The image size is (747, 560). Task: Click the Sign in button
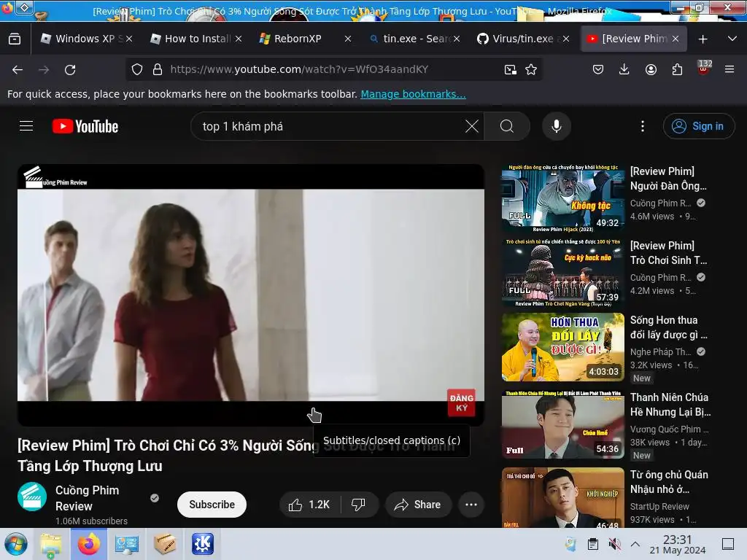(x=698, y=126)
